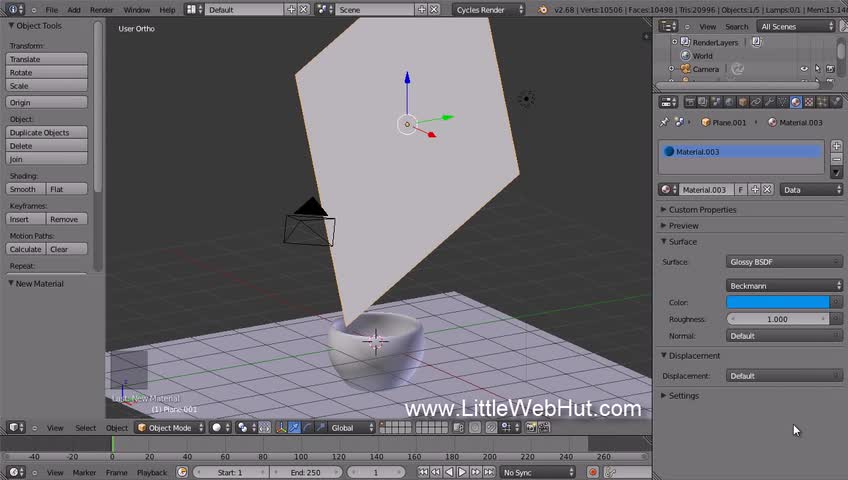The height and width of the screenshot is (480, 848).
Task: Open the Scene properties tab icon
Action: coord(716,102)
